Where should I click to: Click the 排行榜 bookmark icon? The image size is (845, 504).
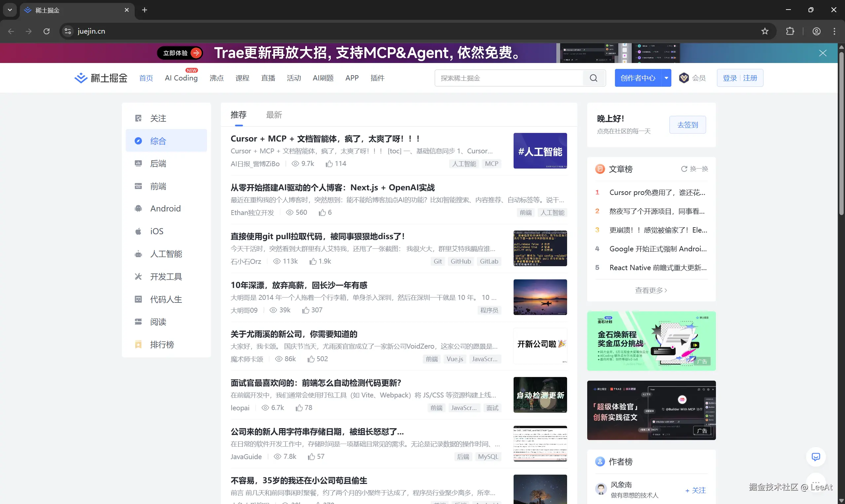pyautogui.click(x=138, y=344)
